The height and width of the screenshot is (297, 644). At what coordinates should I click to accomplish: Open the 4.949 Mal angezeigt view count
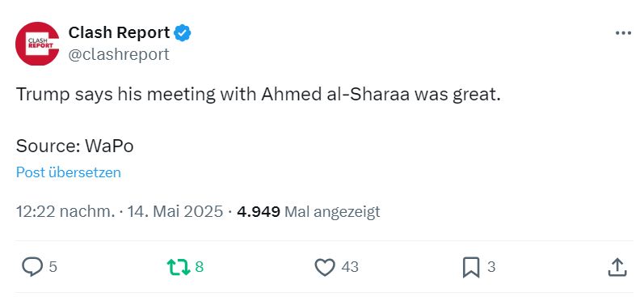(309, 212)
